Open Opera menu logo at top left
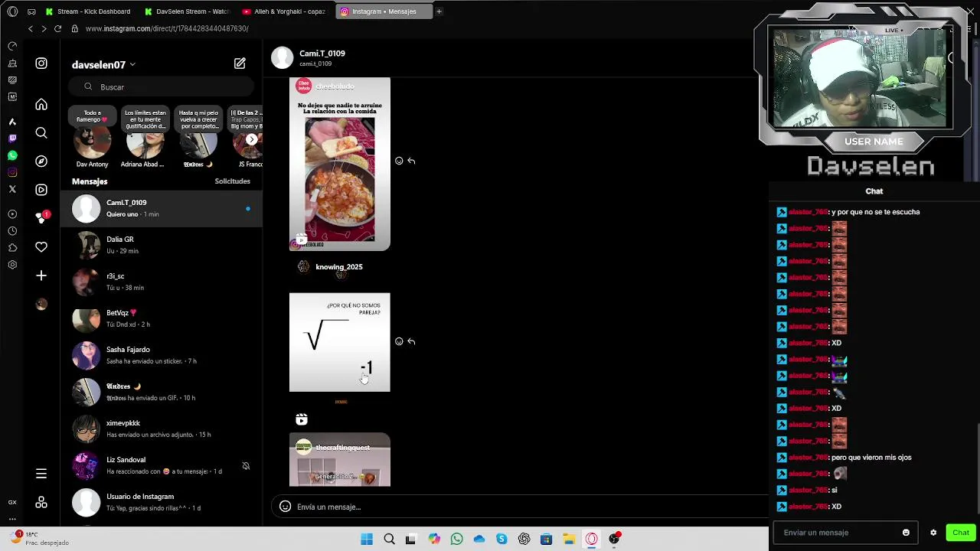This screenshot has width=980, height=551. click(12, 11)
